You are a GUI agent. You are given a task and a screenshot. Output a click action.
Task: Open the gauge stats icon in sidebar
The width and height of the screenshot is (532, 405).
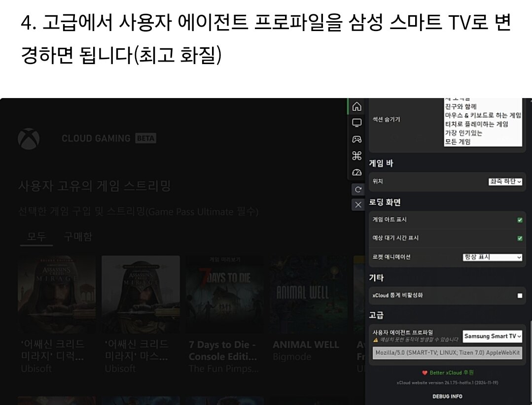click(x=356, y=172)
